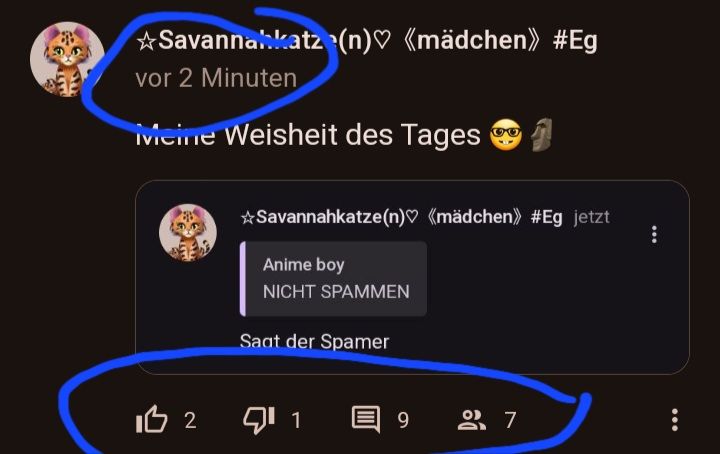Click the dislike count number 1

297,420
